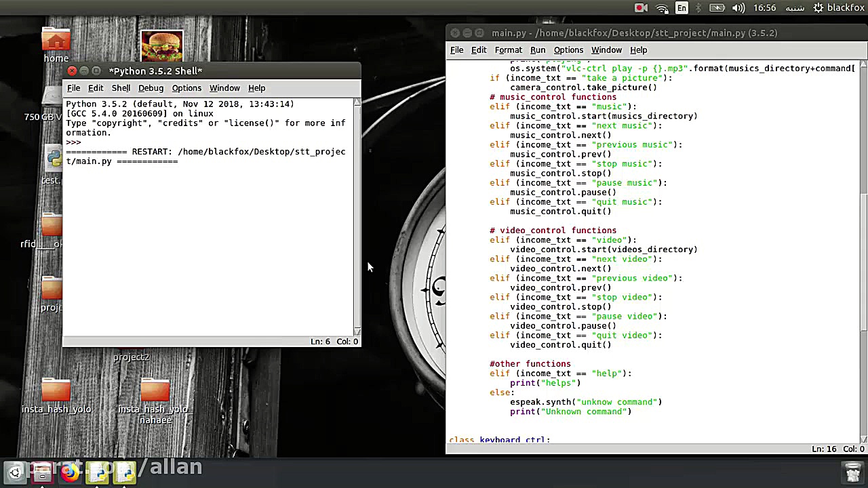
Task: Open the Format menu in main.py editor
Action: click(508, 50)
